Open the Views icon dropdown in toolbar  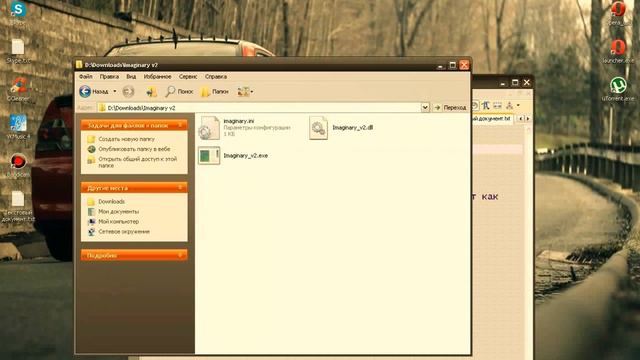coord(245,92)
